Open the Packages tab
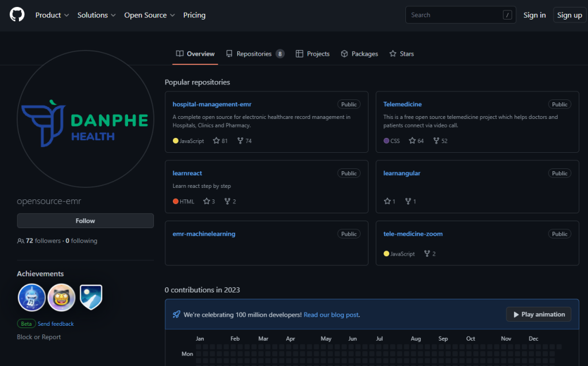The width and height of the screenshot is (588, 366). [359, 53]
